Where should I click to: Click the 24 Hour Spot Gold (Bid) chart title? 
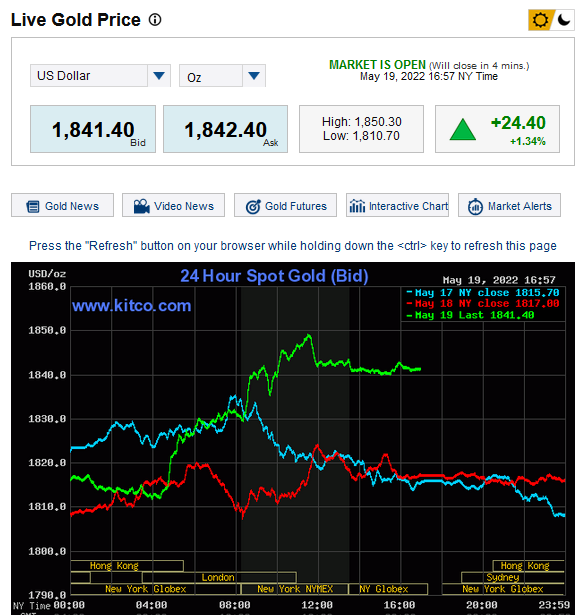click(x=274, y=276)
